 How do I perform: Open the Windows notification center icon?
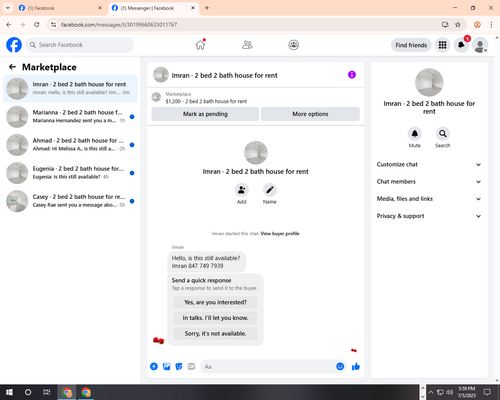[487, 392]
